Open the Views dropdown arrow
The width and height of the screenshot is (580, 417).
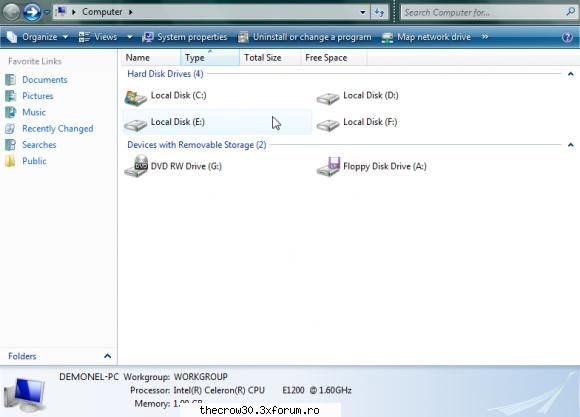coord(129,37)
